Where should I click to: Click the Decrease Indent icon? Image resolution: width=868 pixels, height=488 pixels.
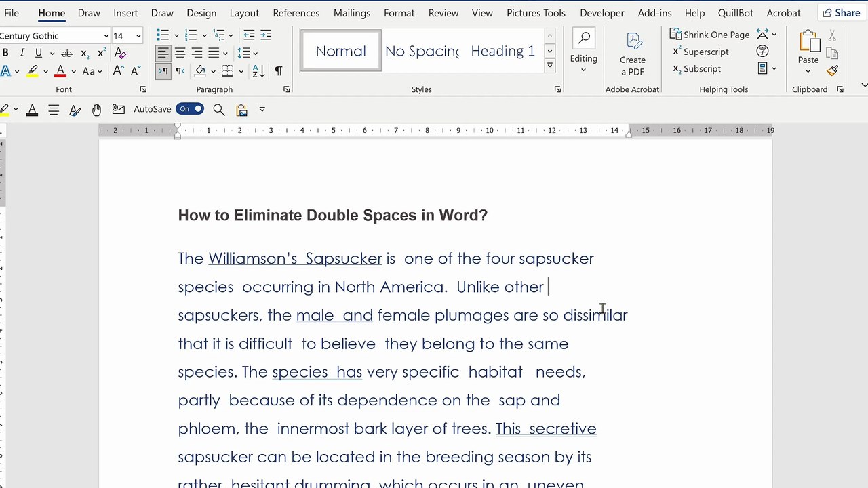point(249,35)
